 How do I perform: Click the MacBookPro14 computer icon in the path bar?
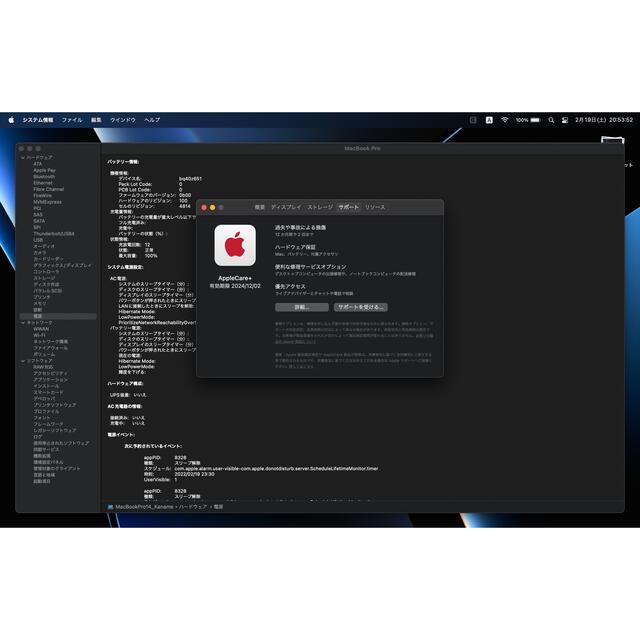[x=110, y=507]
